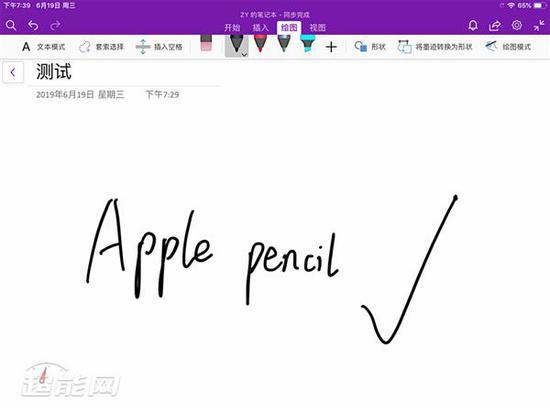Open the 视图 tab

coord(318,28)
